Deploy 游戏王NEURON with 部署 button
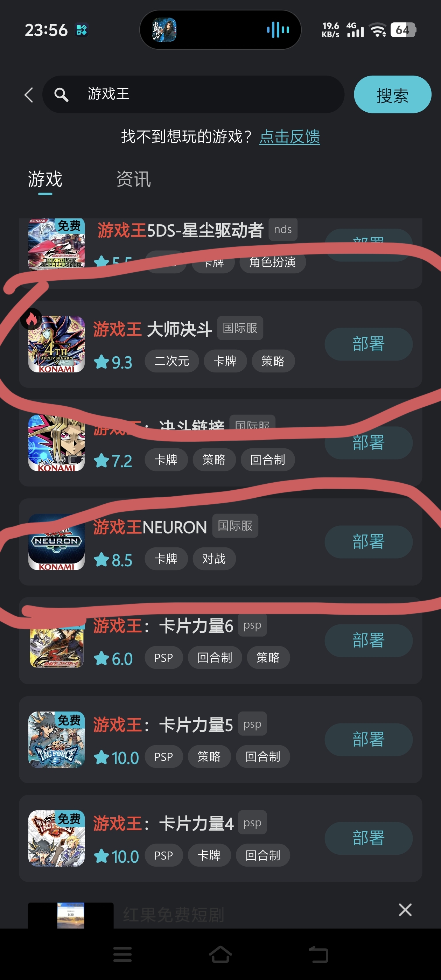This screenshot has width=441, height=980. [368, 542]
